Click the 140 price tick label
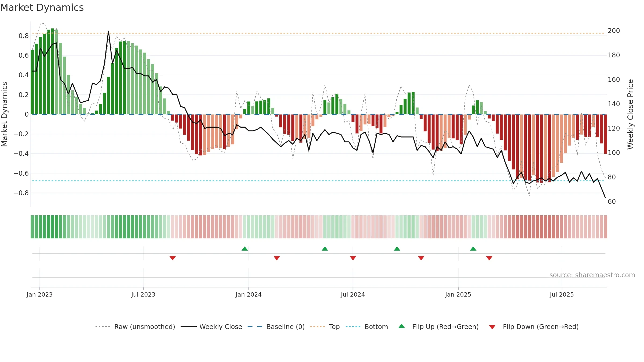The width and height of the screenshot is (644, 362). tap(614, 104)
